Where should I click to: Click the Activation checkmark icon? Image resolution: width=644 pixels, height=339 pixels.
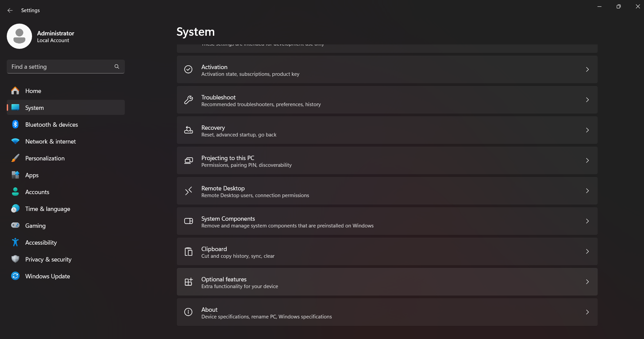point(188,69)
